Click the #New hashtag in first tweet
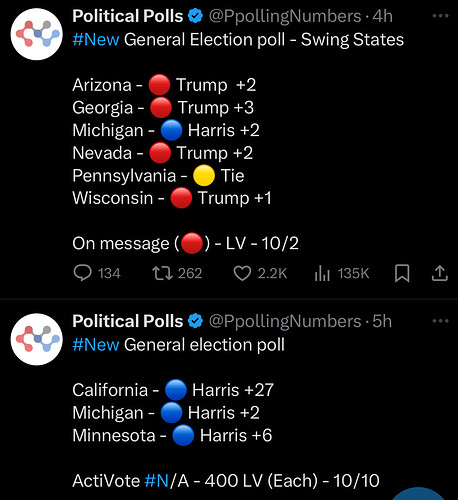This screenshot has height=500, width=458. [x=96, y=39]
